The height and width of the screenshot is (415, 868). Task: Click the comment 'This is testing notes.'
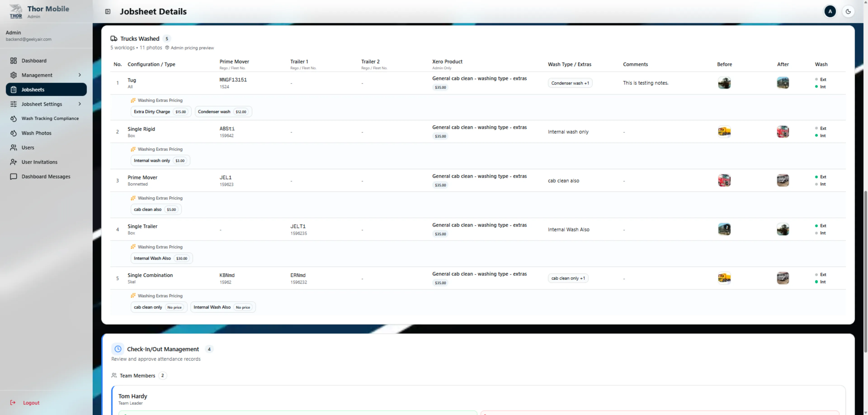[646, 83]
